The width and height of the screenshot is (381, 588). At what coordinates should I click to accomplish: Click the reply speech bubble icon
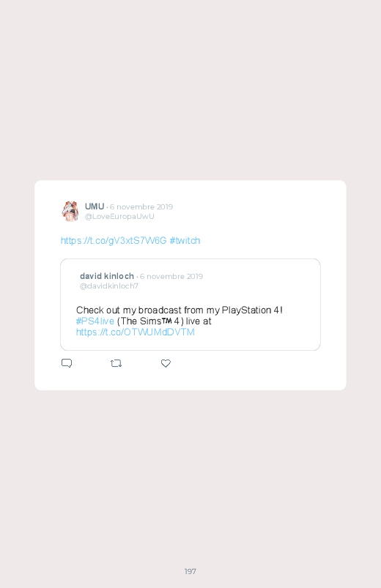coord(67,363)
